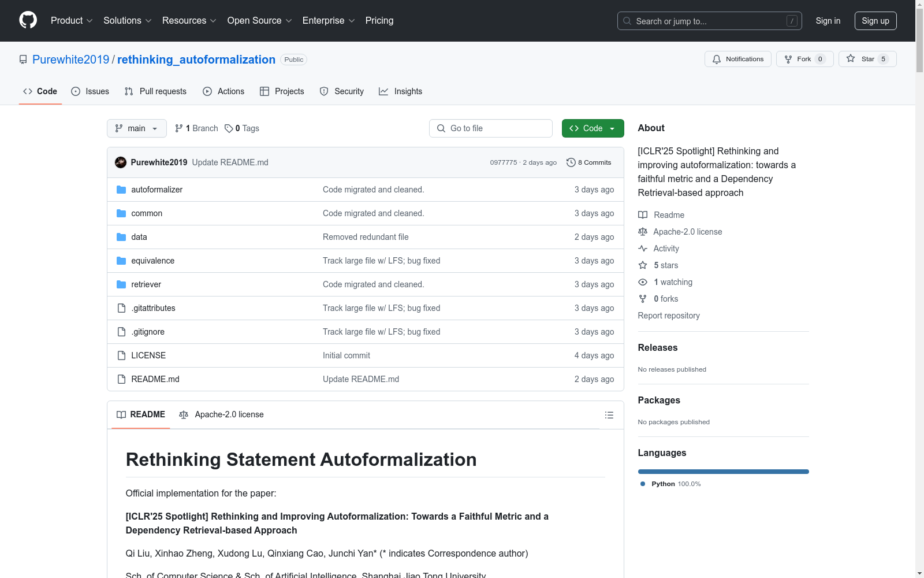
Task: Open 'Initial commit' commit message
Action: point(346,355)
